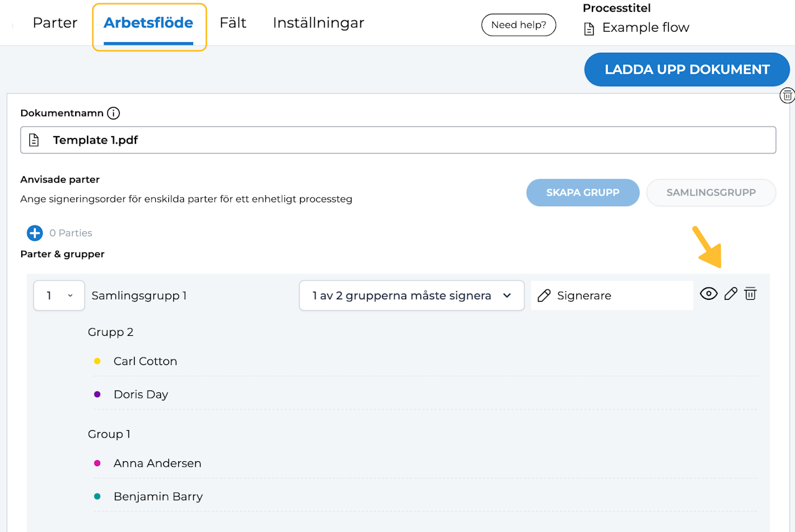Remove the document with the circled trash icon
This screenshot has width=795, height=532.
(787, 96)
